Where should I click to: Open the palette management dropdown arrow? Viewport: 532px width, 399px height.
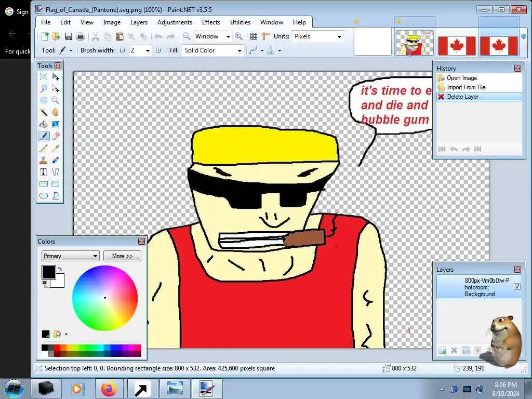tap(66, 334)
